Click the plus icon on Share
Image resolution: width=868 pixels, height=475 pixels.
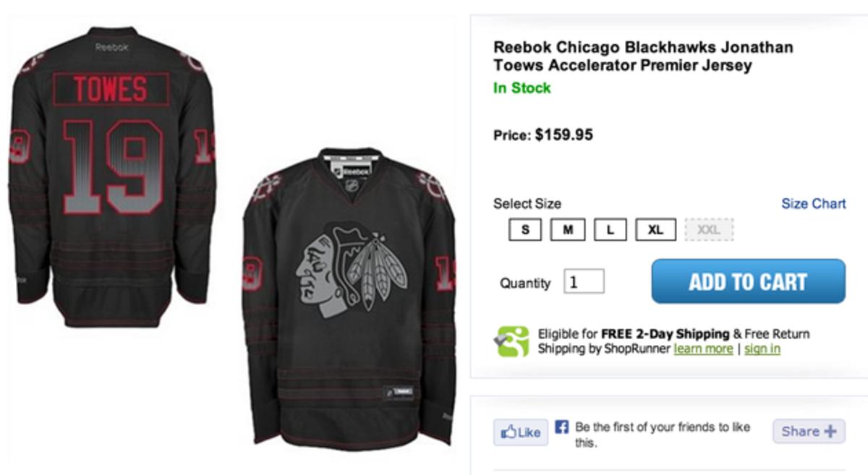[x=829, y=432]
